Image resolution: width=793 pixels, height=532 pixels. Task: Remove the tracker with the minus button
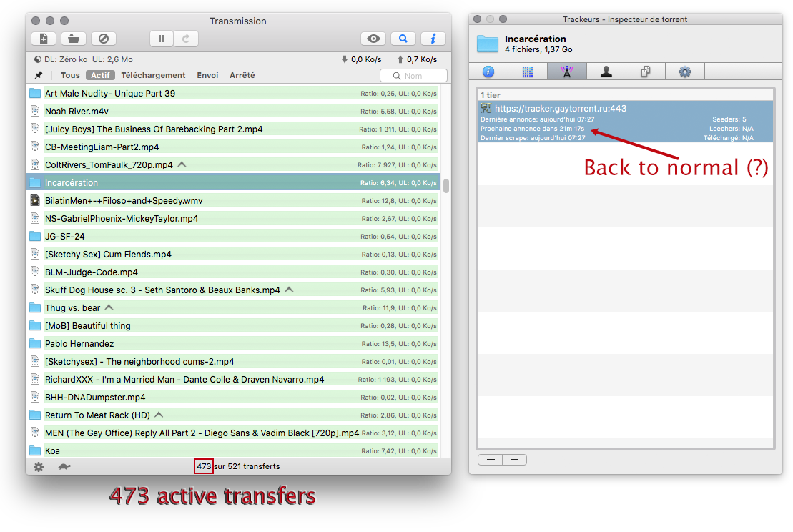point(515,460)
